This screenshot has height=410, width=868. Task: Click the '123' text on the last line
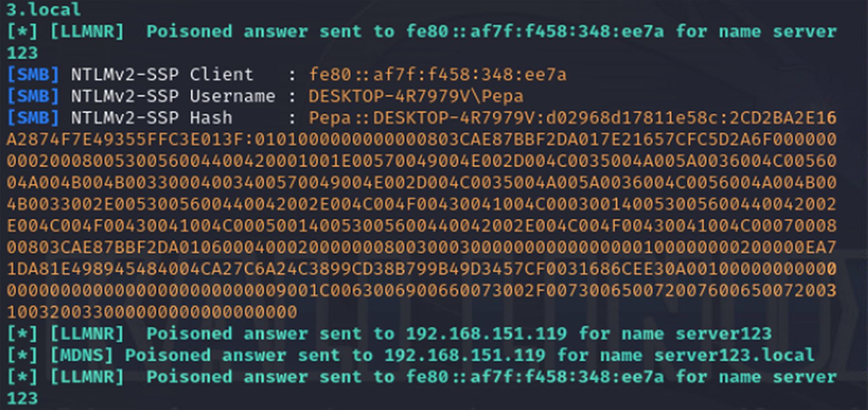click(x=22, y=399)
